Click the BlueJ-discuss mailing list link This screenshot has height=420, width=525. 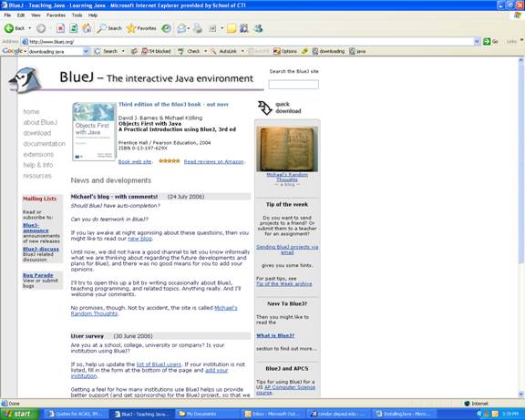40,249
